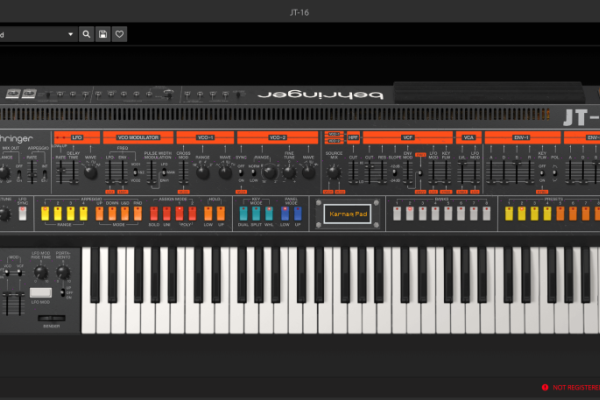Click the save preset floppy icon

click(103, 34)
